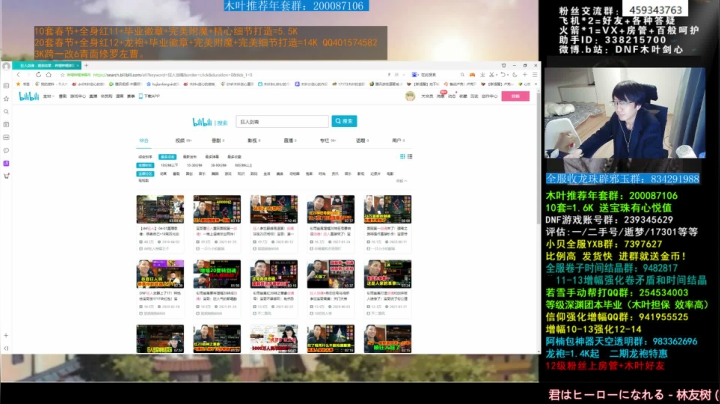Screen dimensions: 720x404
Task: Open the browser home page icon
Action: (48, 75)
